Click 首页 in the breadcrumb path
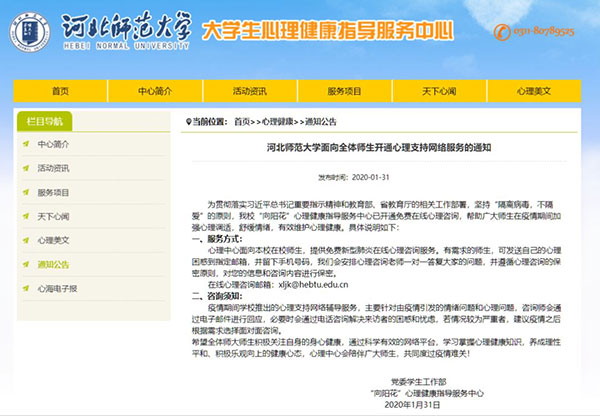This screenshot has width=600, height=416. pos(242,122)
